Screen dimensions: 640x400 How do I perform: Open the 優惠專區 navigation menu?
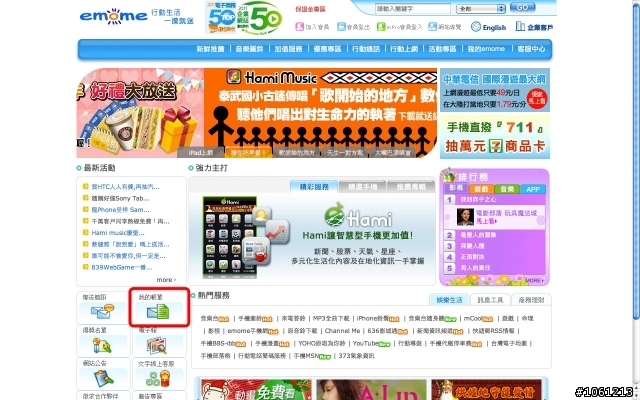click(x=327, y=49)
